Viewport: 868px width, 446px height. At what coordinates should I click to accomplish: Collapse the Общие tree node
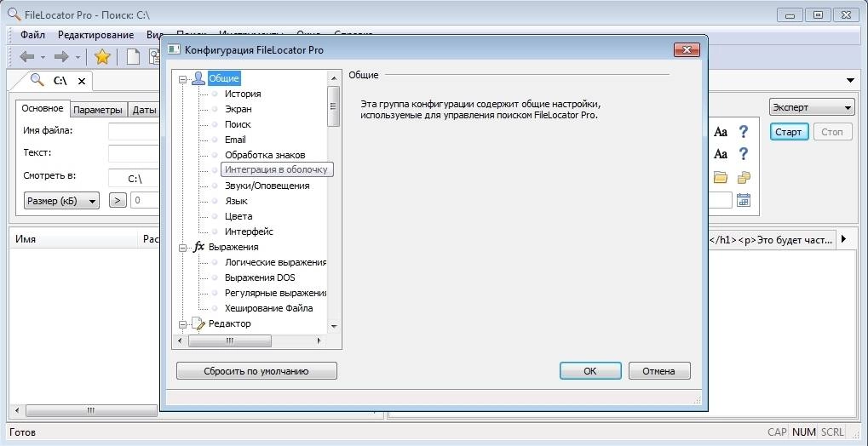pyautogui.click(x=182, y=79)
